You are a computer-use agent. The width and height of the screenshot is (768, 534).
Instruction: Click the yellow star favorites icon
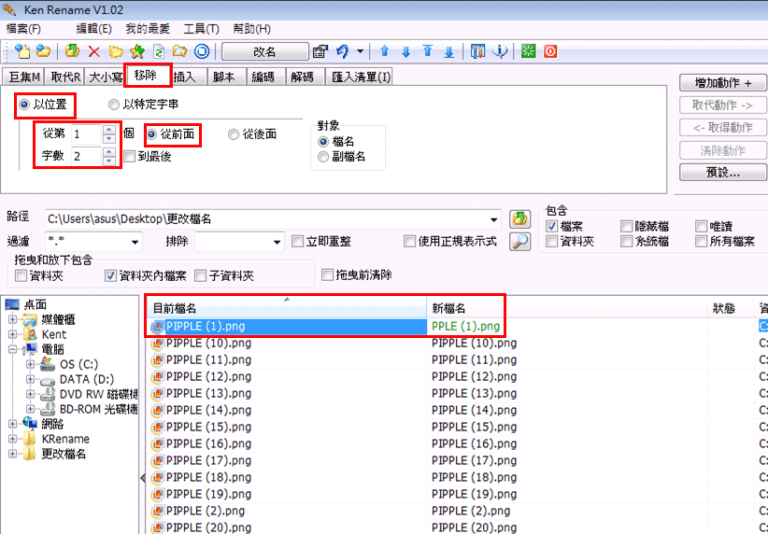138,51
